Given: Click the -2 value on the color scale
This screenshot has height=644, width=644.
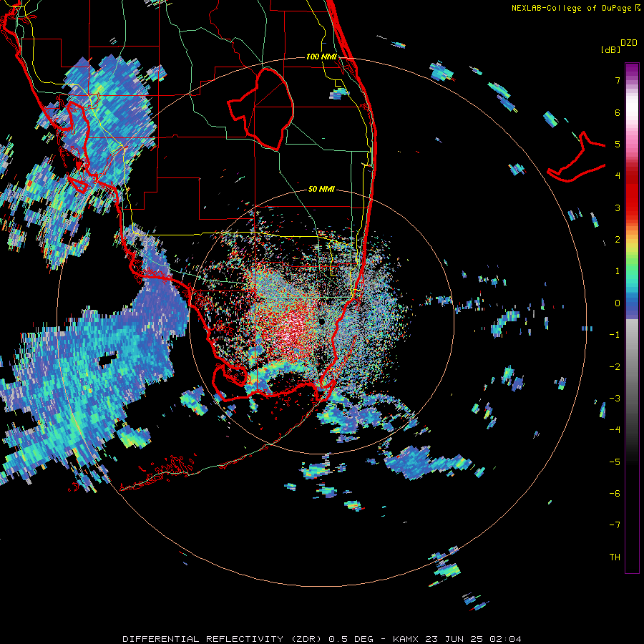Looking at the screenshot, I should tap(615, 367).
